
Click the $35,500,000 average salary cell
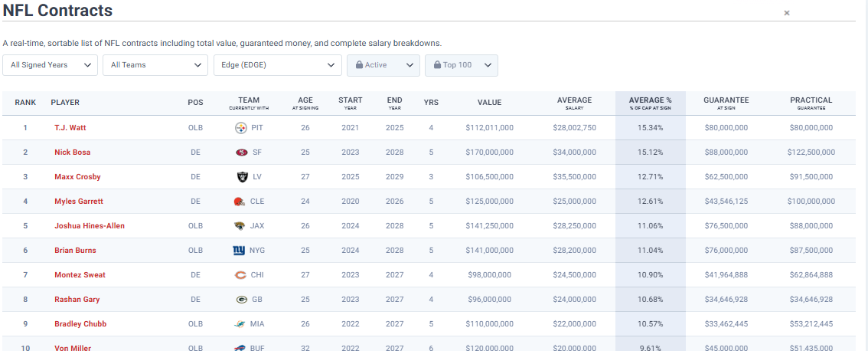[x=575, y=177]
